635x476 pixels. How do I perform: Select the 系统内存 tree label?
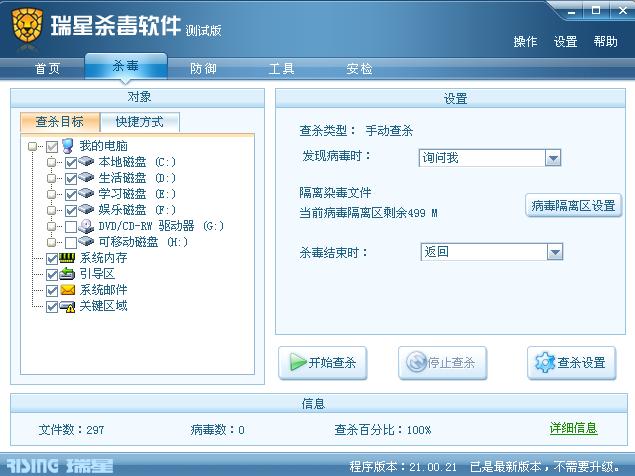104,258
